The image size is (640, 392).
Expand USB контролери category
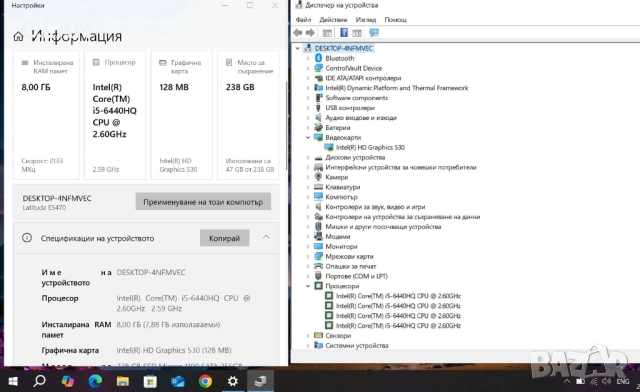(x=308, y=108)
